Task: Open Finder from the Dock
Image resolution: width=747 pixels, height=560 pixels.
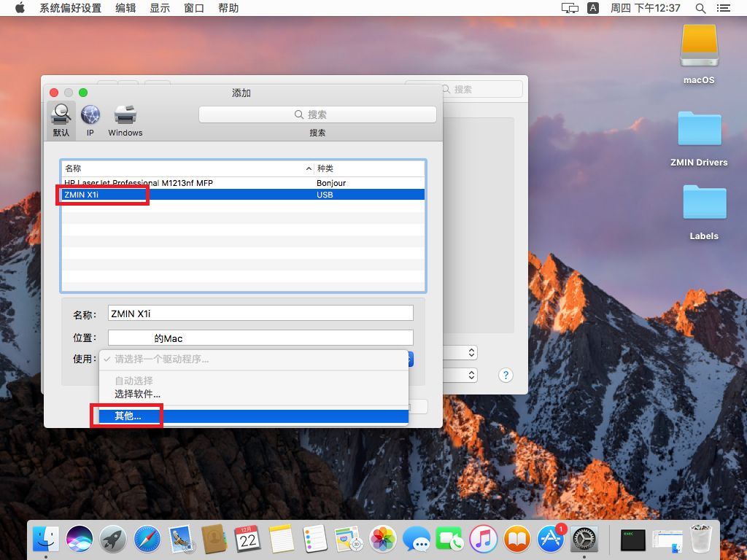Action: 46,539
